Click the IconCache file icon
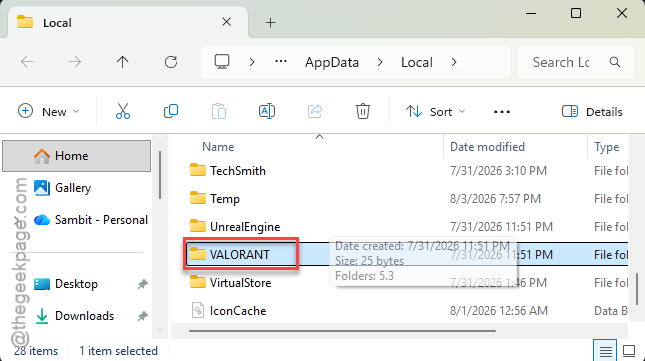 pos(198,310)
